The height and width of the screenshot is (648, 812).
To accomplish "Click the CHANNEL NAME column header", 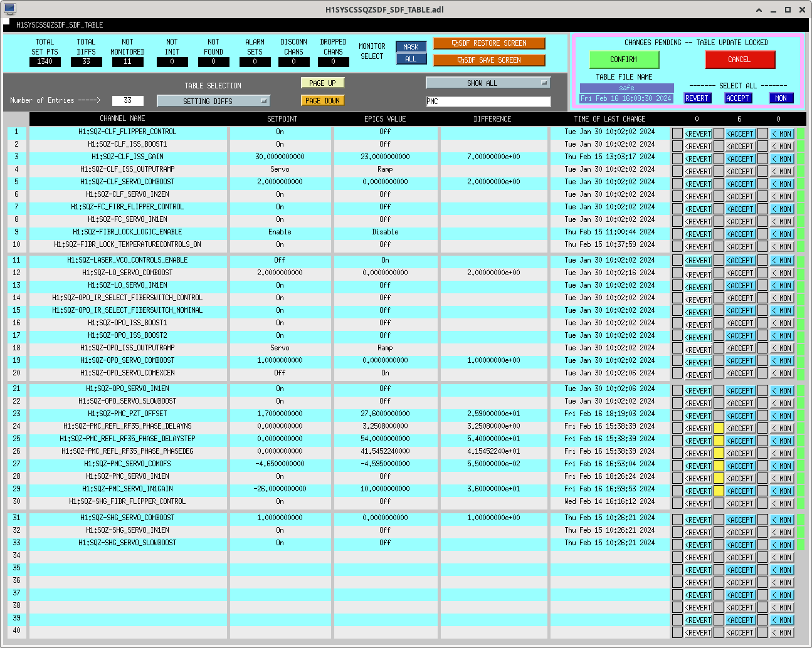I will click(122, 118).
